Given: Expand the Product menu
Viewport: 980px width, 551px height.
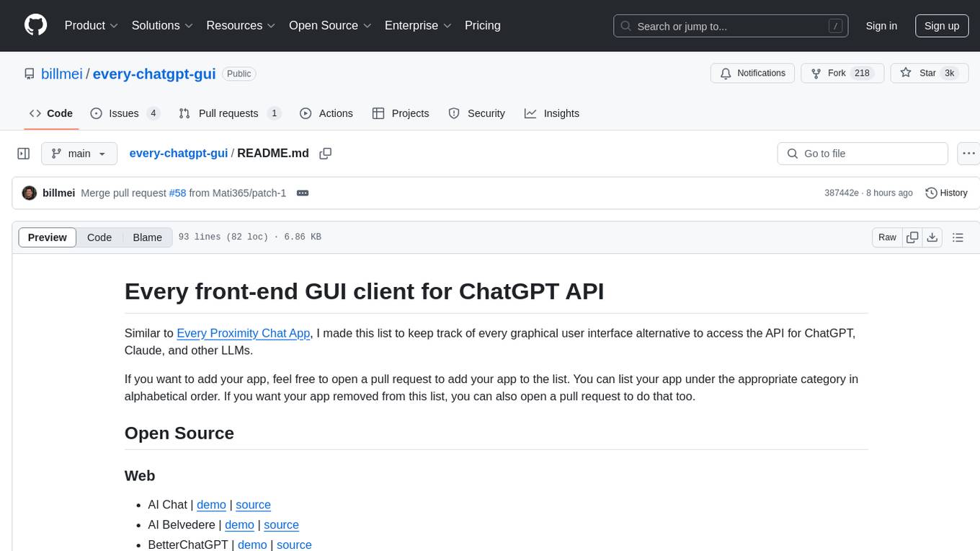Looking at the screenshot, I should tap(92, 25).
